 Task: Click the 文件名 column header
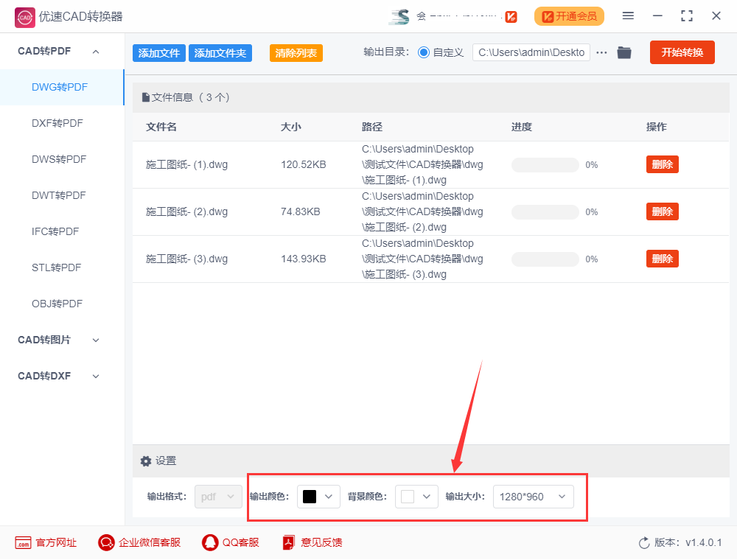[x=161, y=127]
